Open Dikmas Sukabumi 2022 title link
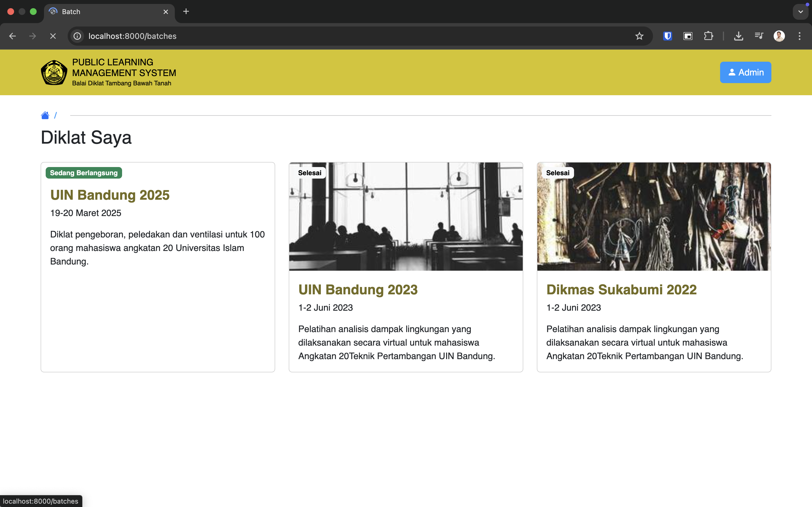The height and width of the screenshot is (507, 812). coord(621,290)
